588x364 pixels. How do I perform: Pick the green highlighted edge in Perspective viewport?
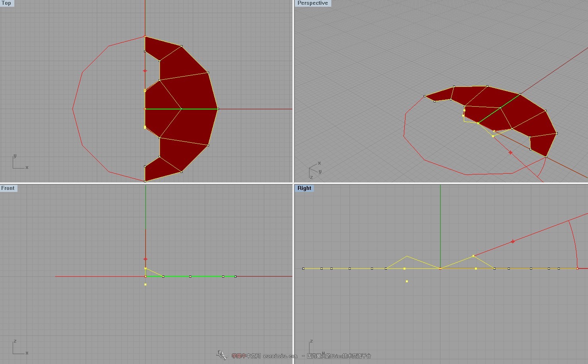(x=499, y=109)
